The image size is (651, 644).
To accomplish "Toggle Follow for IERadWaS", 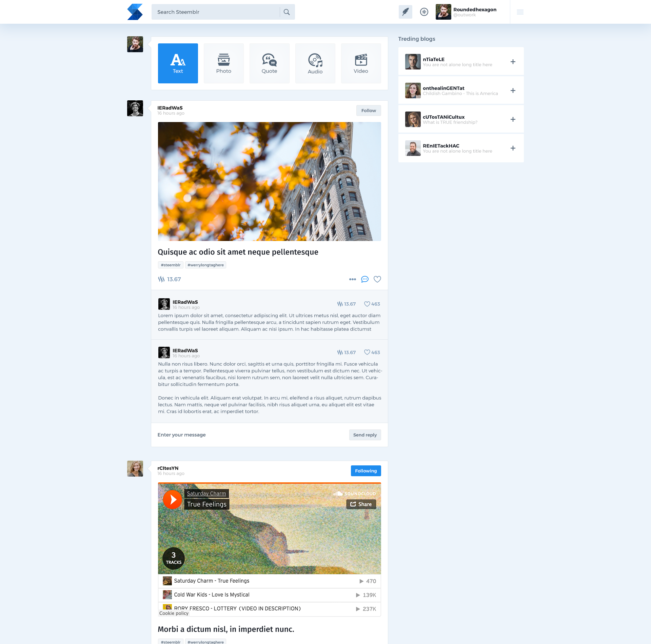I will click(368, 110).
